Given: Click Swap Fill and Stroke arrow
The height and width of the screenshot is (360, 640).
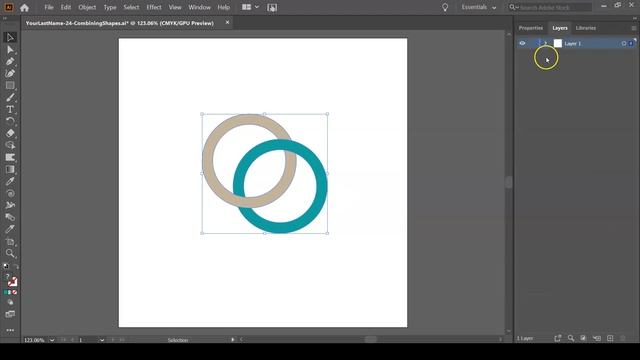Looking at the screenshot, I should [x=16, y=266].
